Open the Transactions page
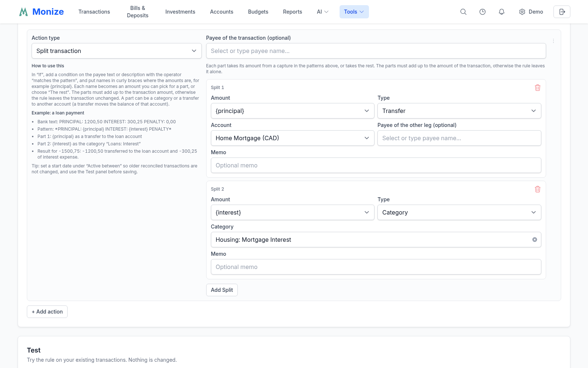 click(x=94, y=12)
